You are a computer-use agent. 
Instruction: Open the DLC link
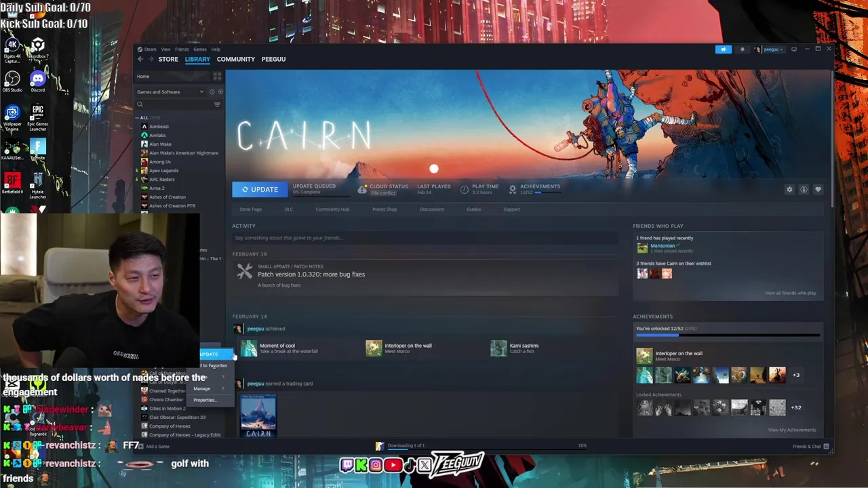click(289, 209)
